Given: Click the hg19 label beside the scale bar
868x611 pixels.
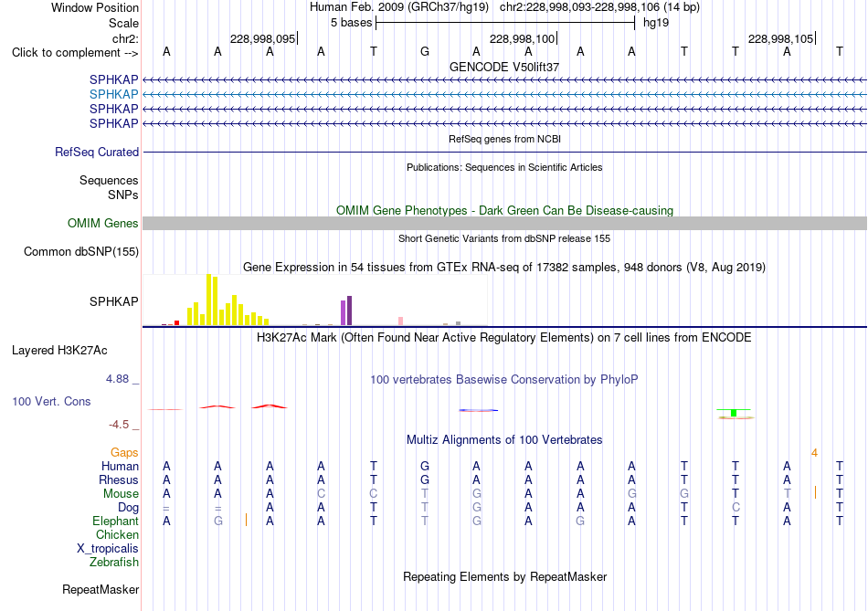Looking at the screenshot, I should [656, 23].
